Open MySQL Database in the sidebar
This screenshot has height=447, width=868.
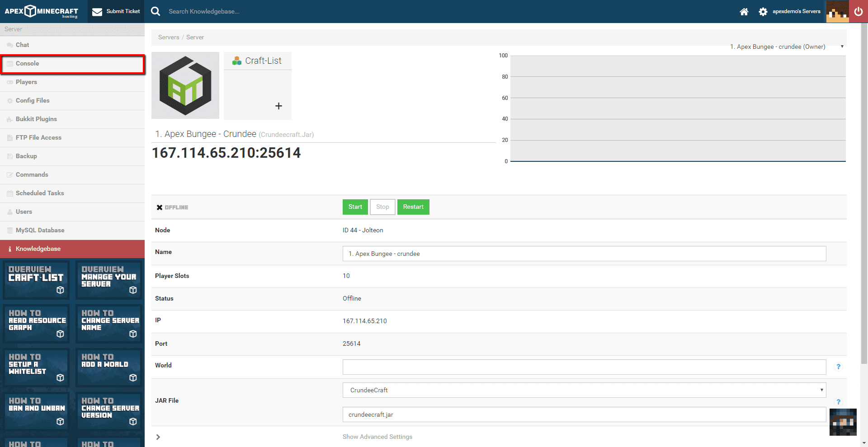pyautogui.click(x=72, y=231)
